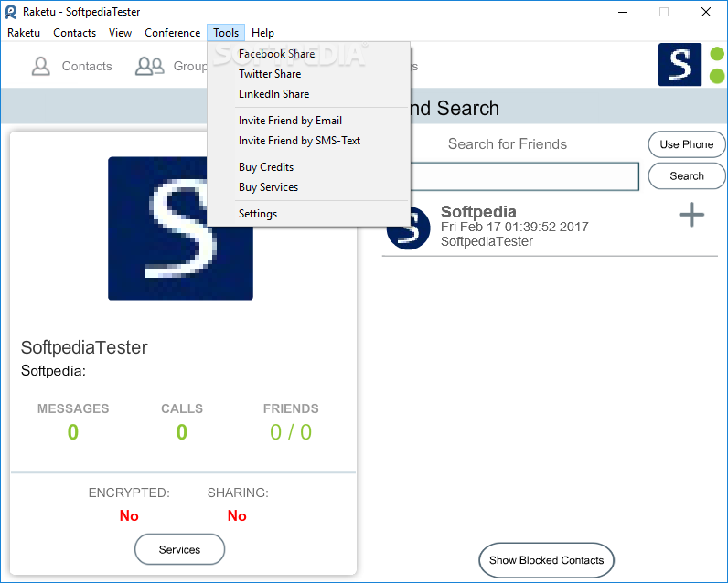Click the SHARING No status
This screenshot has height=583, width=728.
point(237,515)
